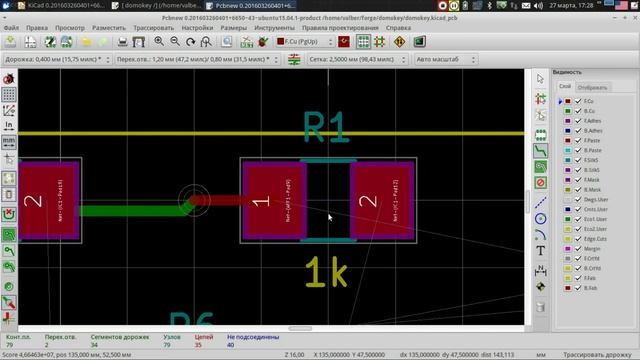Click the Undo icon in top toolbar
The image size is (640, 360).
86,41
